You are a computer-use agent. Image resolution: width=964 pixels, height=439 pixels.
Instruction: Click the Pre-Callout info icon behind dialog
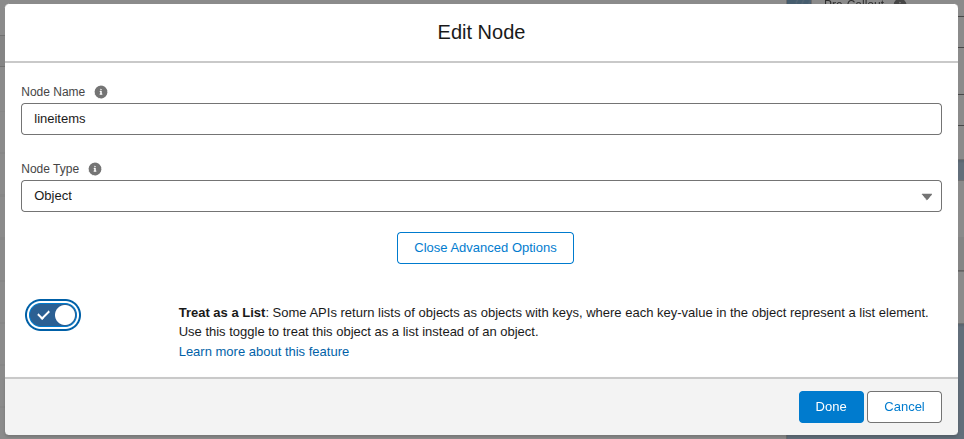(899, 4)
